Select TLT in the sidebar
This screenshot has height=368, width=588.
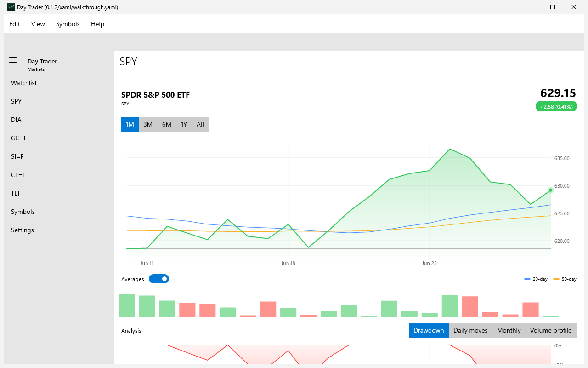tap(59, 193)
